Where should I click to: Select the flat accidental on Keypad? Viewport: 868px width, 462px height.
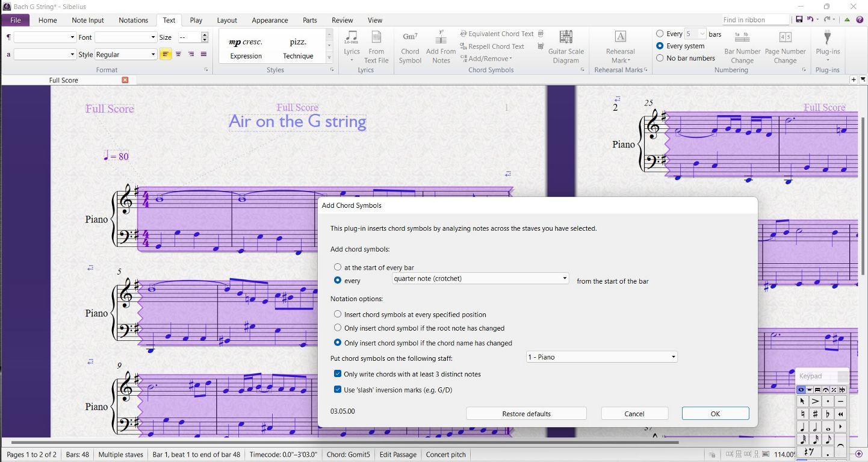pyautogui.click(x=828, y=414)
